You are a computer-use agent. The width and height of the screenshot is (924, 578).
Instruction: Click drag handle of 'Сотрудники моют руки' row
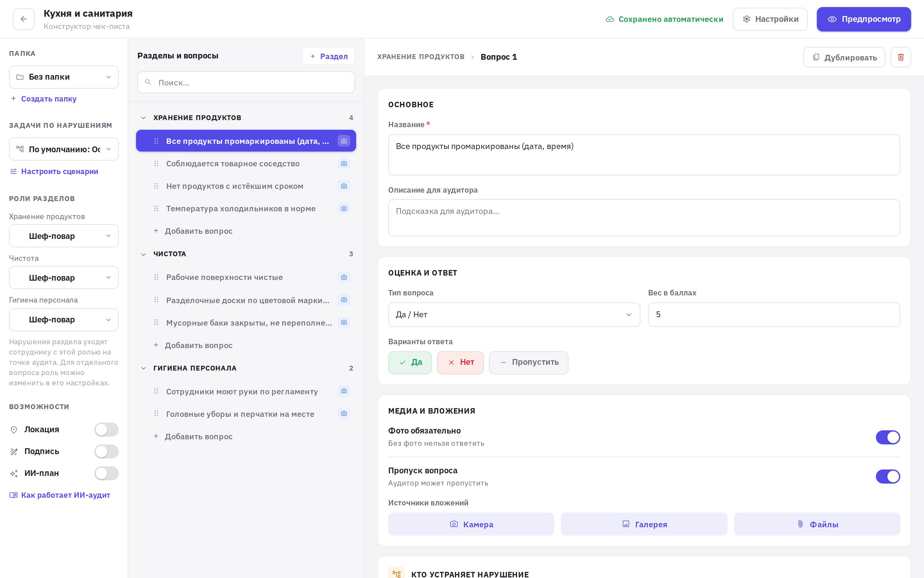pyautogui.click(x=156, y=391)
